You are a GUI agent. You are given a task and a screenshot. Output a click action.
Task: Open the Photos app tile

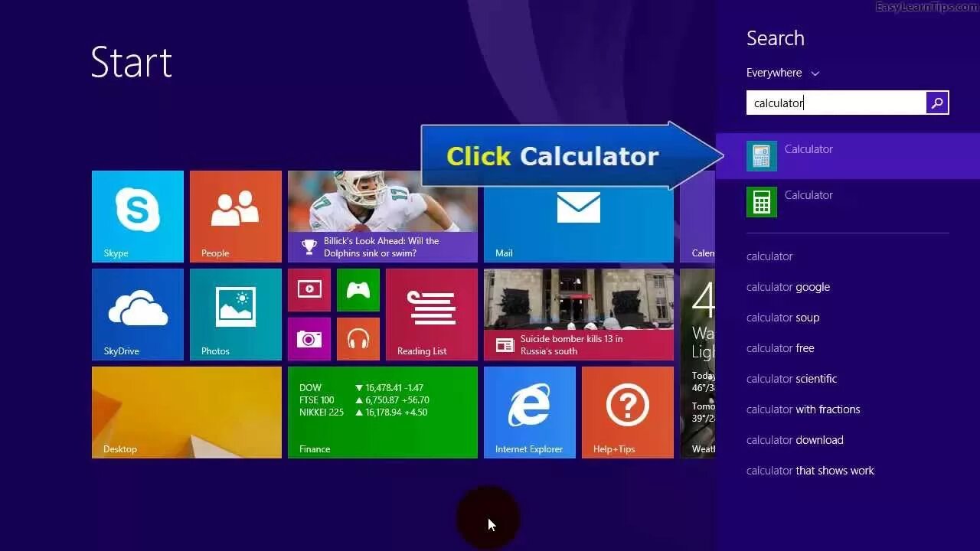coord(235,314)
